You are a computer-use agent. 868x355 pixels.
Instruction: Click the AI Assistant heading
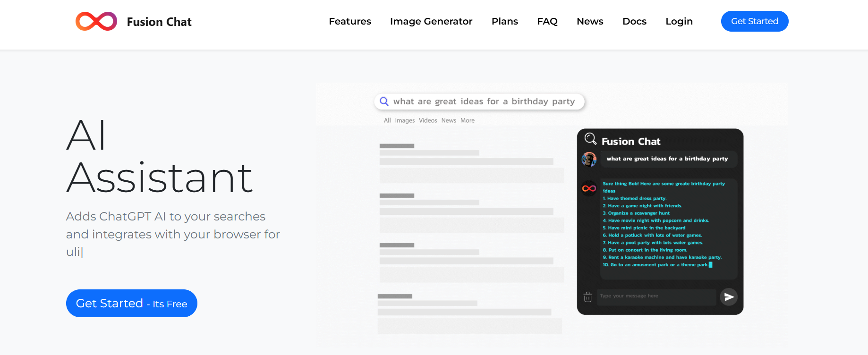[160, 156]
